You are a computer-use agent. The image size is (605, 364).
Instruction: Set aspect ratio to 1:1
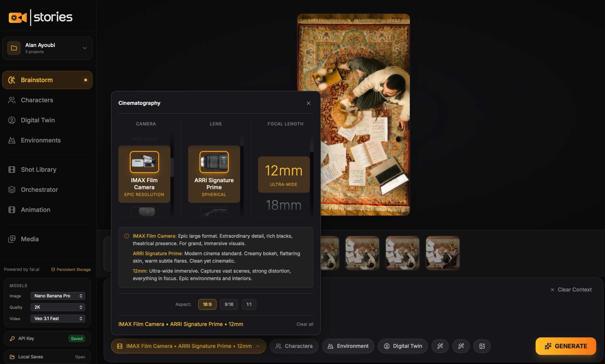click(249, 304)
